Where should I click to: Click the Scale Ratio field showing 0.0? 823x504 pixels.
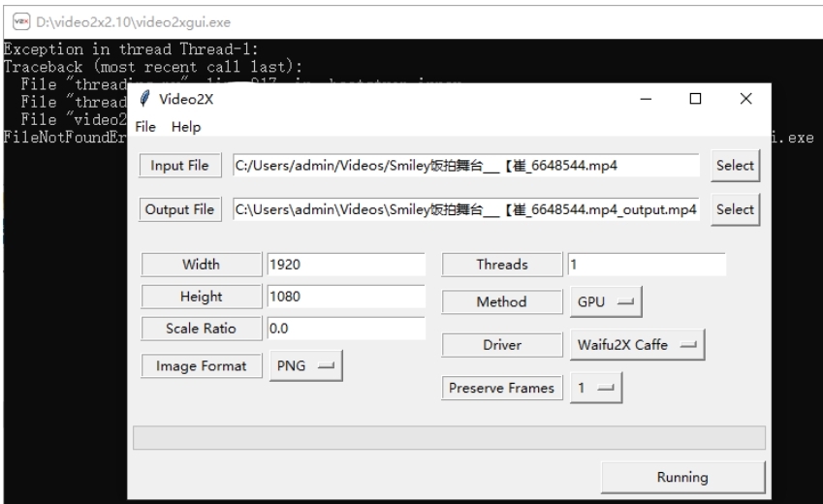point(346,329)
